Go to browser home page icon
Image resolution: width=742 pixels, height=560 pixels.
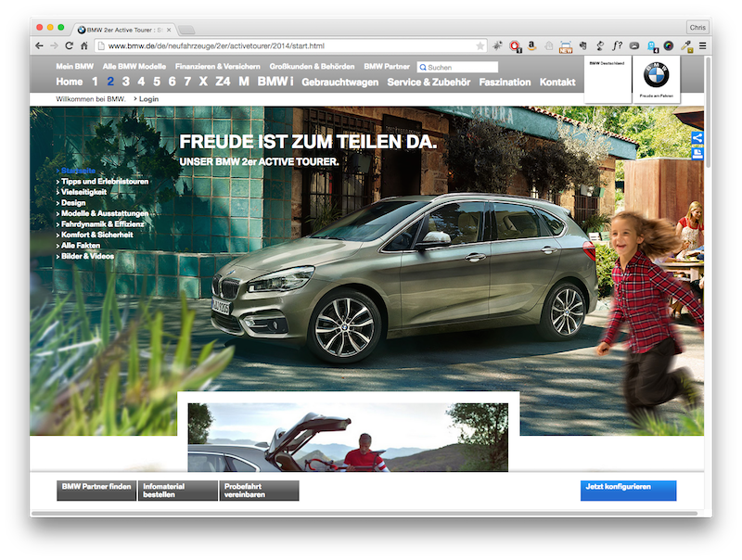point(85,45)
